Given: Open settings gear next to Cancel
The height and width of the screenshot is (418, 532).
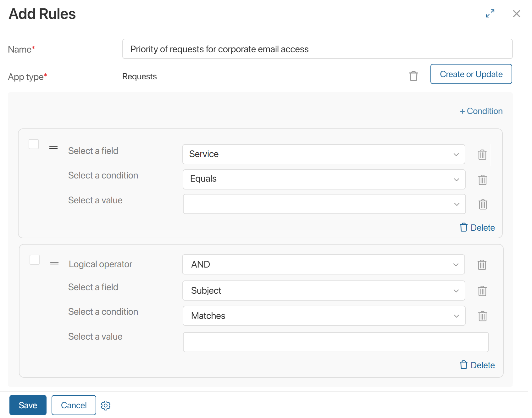Looking at the screenshot, I should 106,405.
